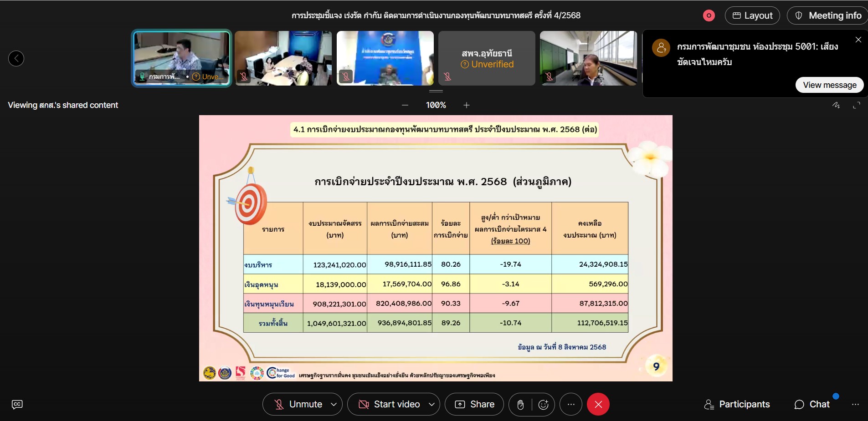Click table cell 80.26
The image size is (868, 421).
pyautogui.click(x=451, y=264)
